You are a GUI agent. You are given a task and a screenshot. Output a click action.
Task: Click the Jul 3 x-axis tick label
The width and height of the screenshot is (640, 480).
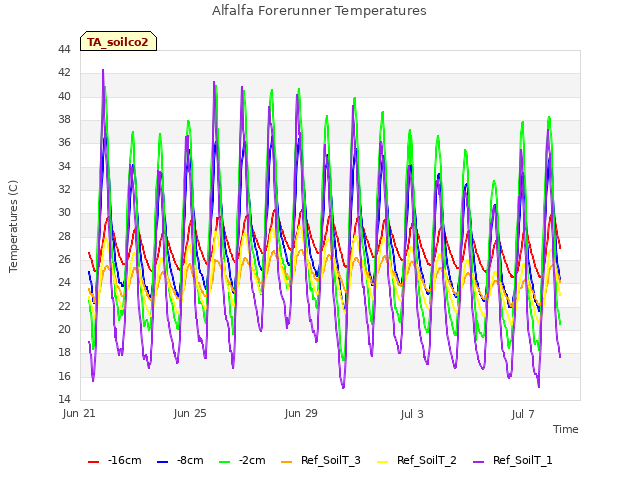412,414
